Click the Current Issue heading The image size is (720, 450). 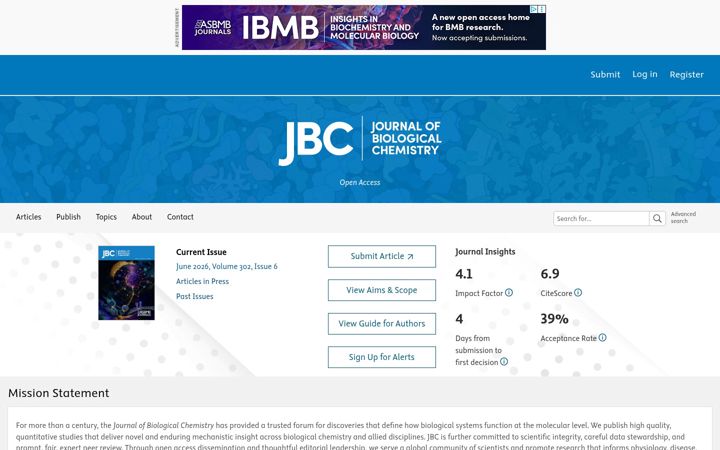click(x=201, y=252)
